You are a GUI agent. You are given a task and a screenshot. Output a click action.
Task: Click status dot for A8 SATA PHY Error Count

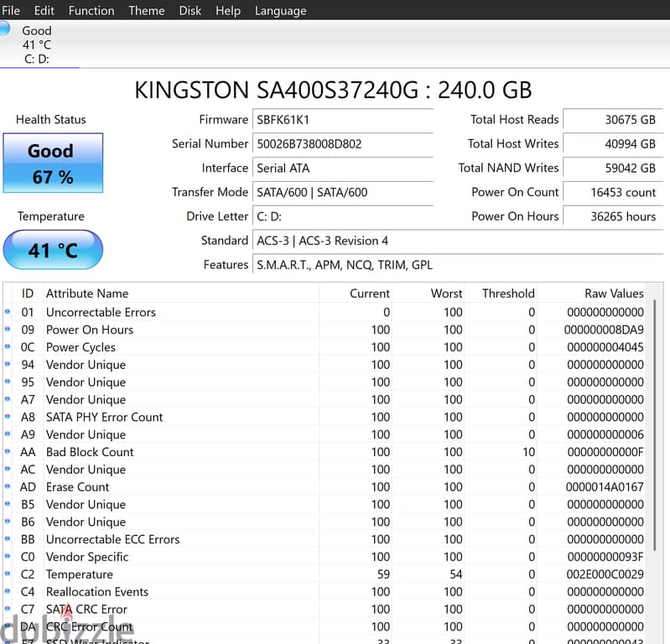click(x=8, y=416)
